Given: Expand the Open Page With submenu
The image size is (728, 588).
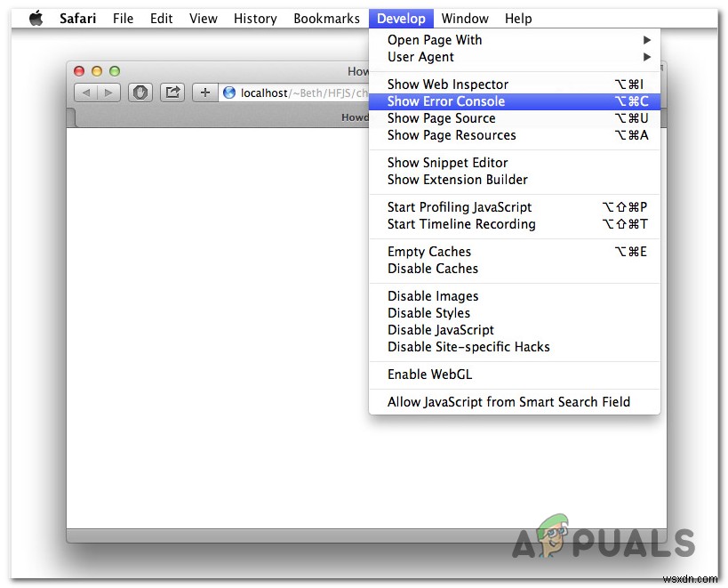Looking at the screenshot, I should (x=435, y=39).
